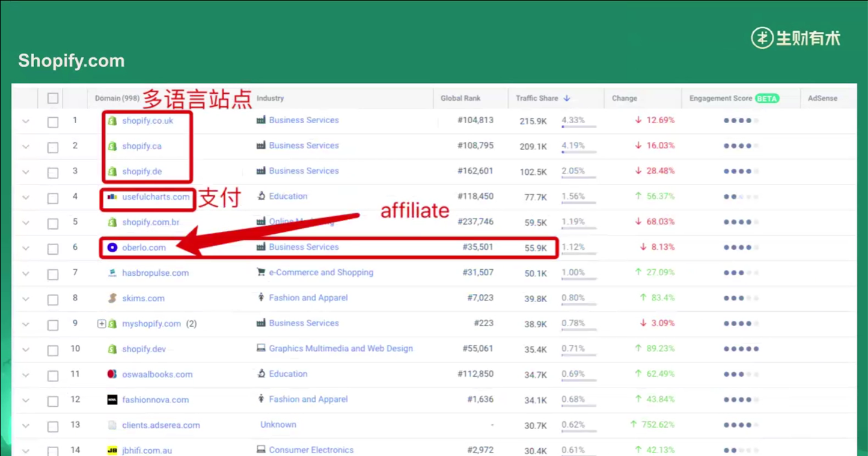This screenshot has width=868, height=456.
Task: Open the e-Commerce and Shopping industry link
Action: (321, 273)
